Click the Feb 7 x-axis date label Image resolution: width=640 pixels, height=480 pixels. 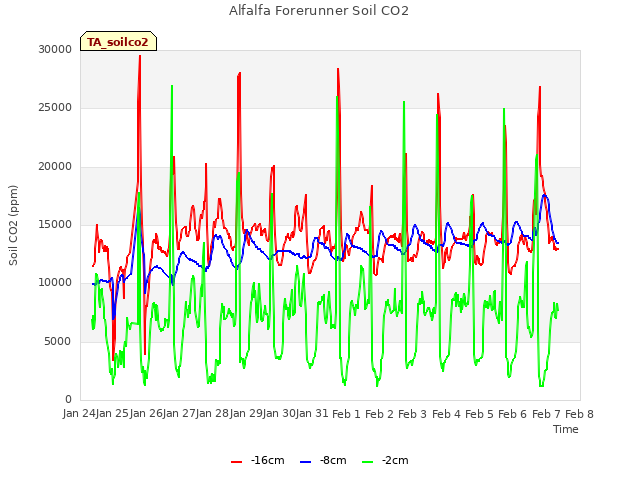[546, 414]
